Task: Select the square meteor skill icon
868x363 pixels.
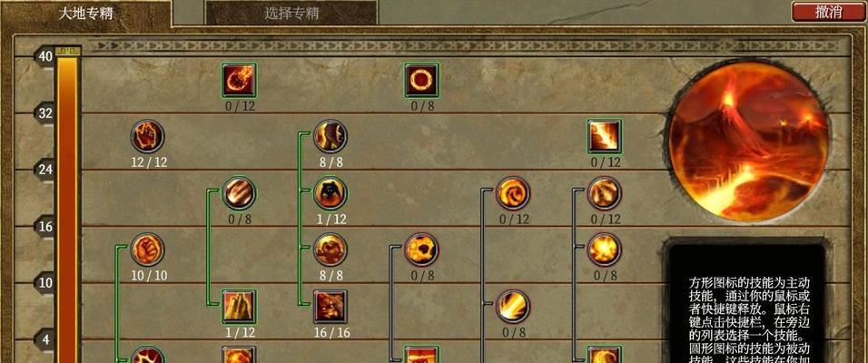Action: click(x=239, y=80)
